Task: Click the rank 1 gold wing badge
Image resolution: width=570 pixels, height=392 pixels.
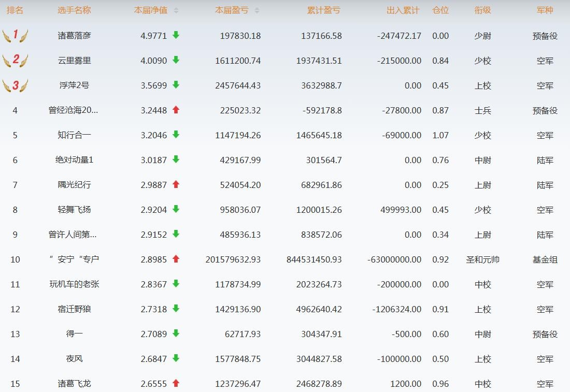Action: pyautogui.click(x=15, y=35)
